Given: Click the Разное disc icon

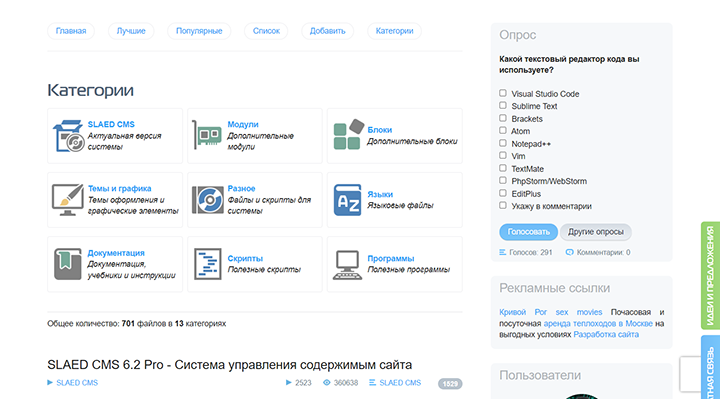Looking at the screenshot, I should 208,200.
